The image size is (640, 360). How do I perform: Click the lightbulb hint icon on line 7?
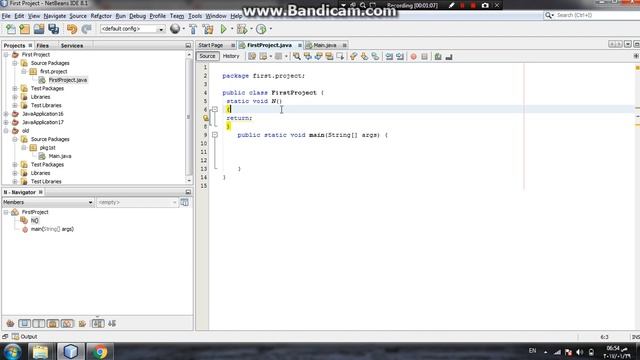coord(206,118)
